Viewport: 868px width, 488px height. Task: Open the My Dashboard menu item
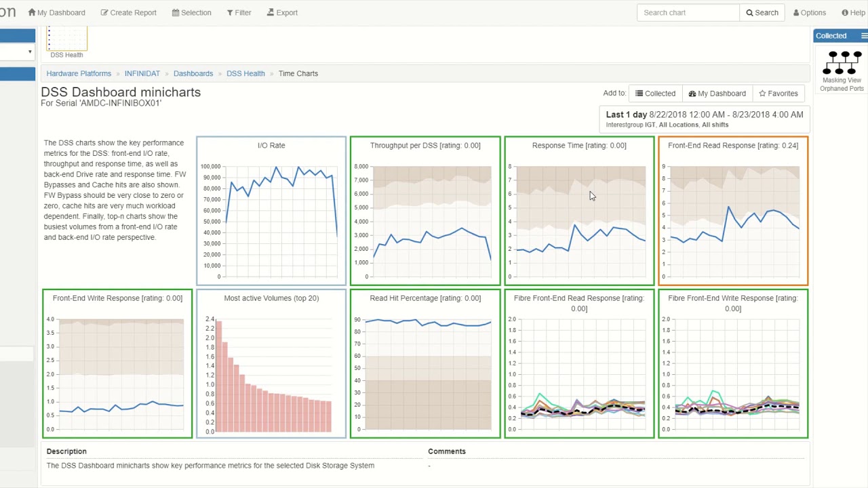(x=56, y=12)
